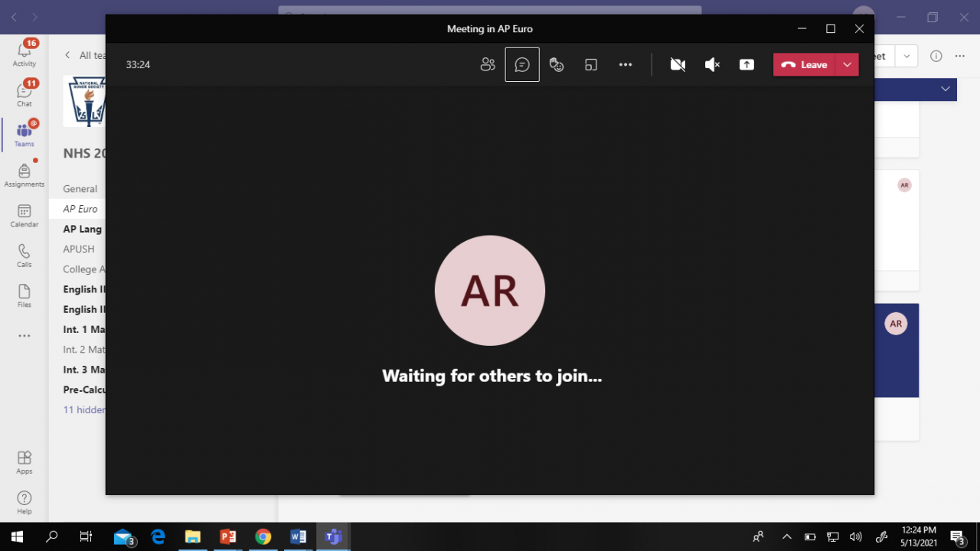Viewport: 980px width, 551px height.
Task: Go back to All teams list
Action: click(84, 55)
